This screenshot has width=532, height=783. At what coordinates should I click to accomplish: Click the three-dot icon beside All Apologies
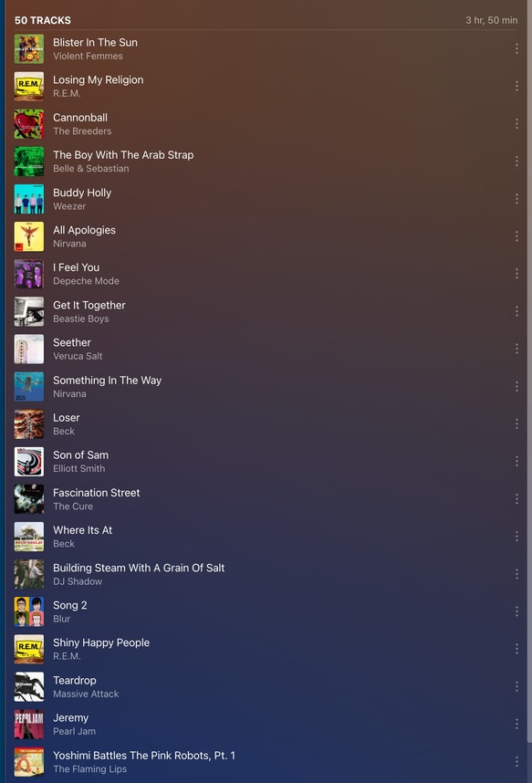click(516, 236)
